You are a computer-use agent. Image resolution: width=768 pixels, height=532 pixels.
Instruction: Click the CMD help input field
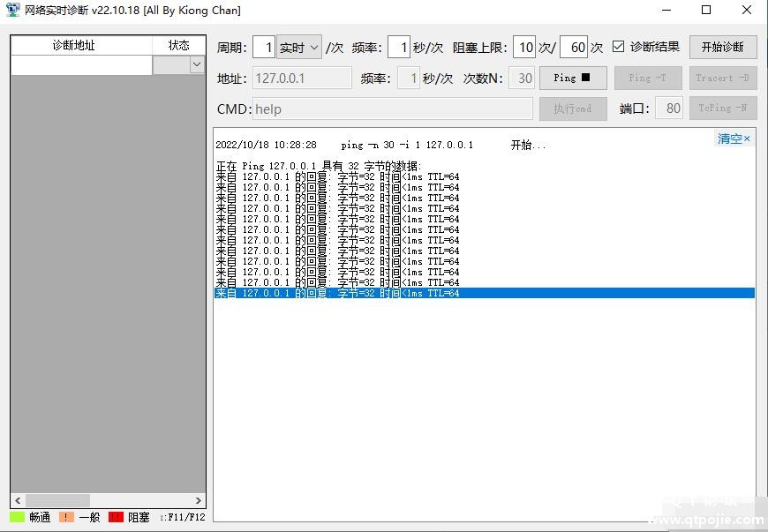(393, 109)
